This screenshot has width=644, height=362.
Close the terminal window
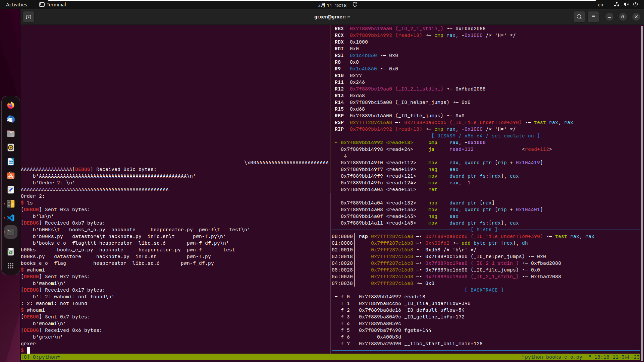click(x=636, y=17)
